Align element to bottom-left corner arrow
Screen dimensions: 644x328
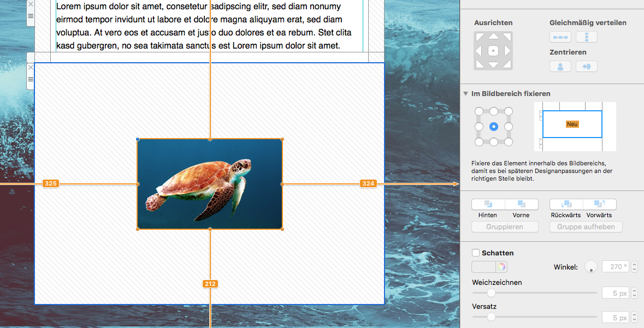[479, 64]
